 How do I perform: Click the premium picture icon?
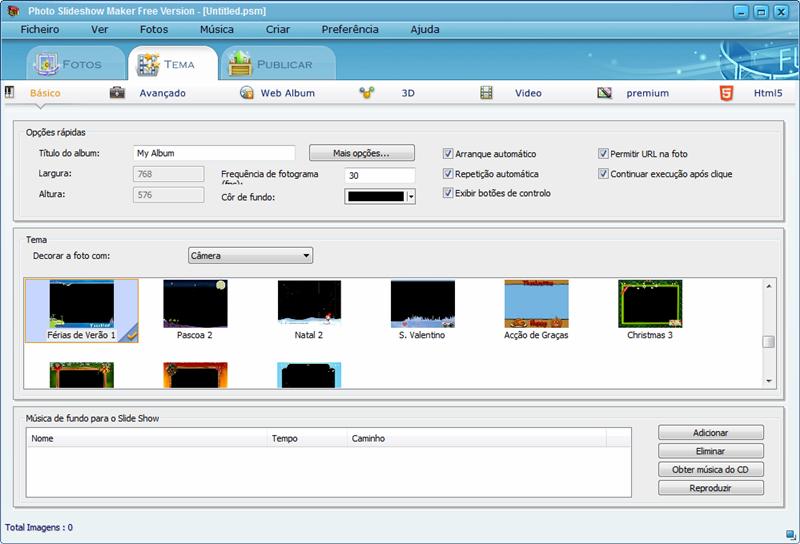click(604, 93)
